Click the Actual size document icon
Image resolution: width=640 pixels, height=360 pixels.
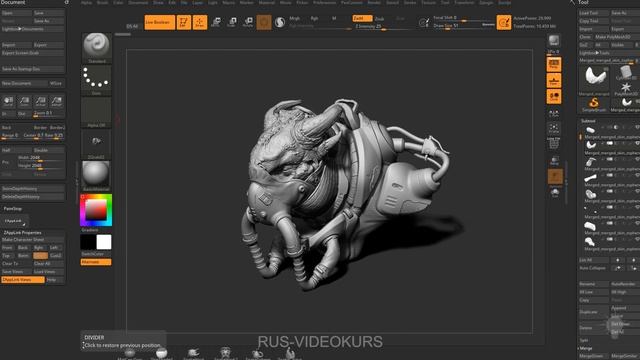click(40, 101)
